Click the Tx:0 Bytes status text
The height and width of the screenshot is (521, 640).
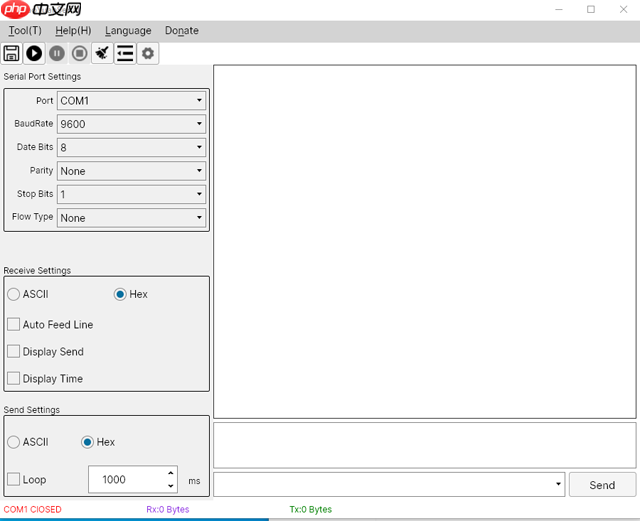tap(311, 510)
